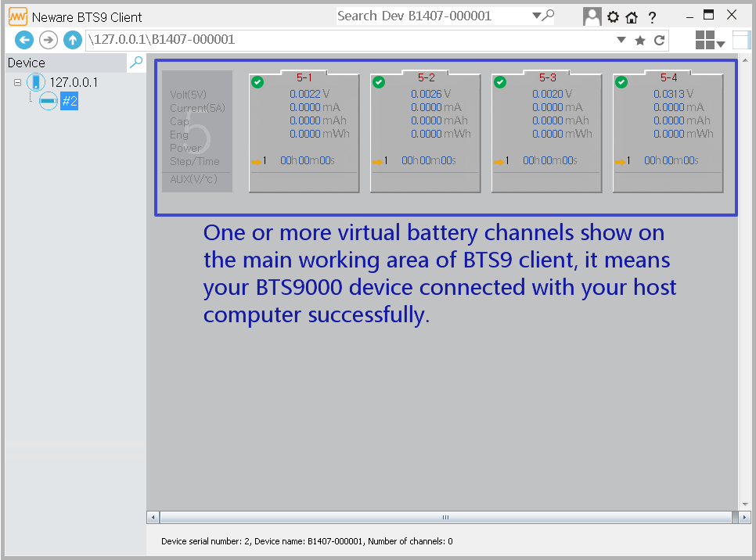
Task: Select channel 5-1 tab header
Action: [304, 77]
